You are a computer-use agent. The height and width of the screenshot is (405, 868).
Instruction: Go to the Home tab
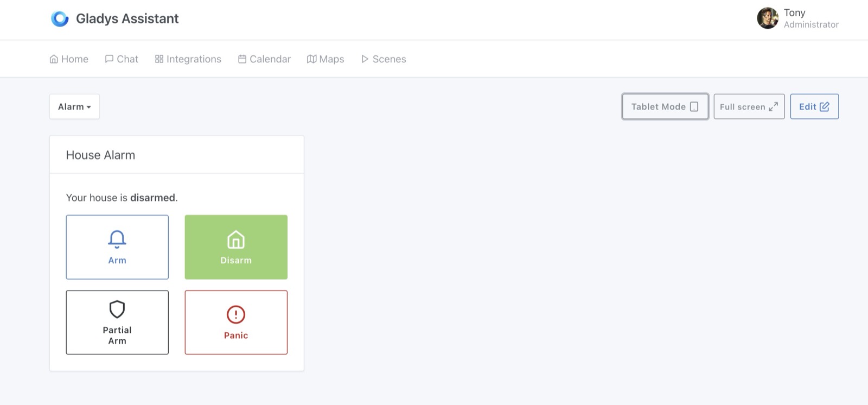[x=69, y=59]
